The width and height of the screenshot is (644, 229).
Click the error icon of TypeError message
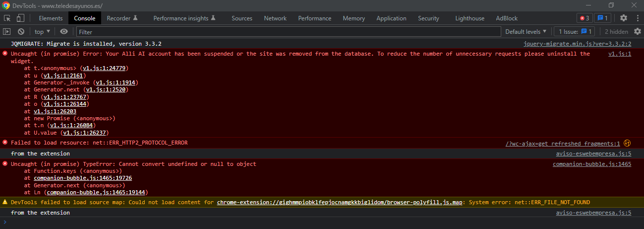5,164
